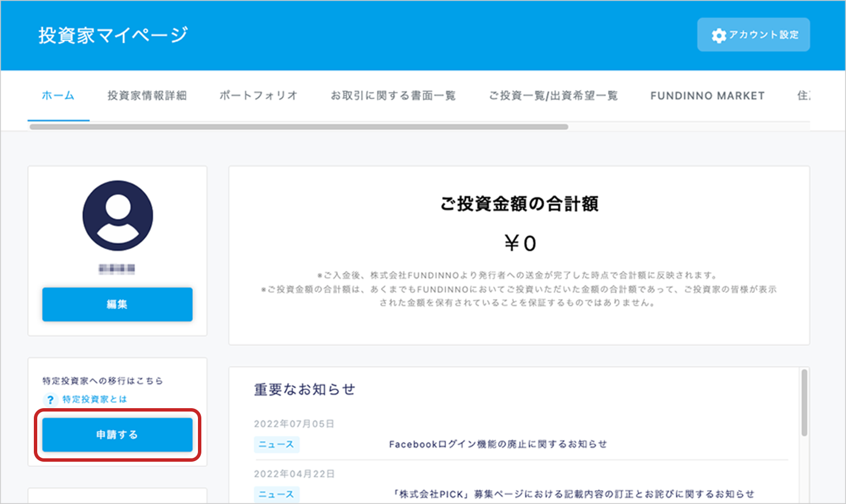Select the ホーム tab
This screenshot has height=504, width=846.
58,96
